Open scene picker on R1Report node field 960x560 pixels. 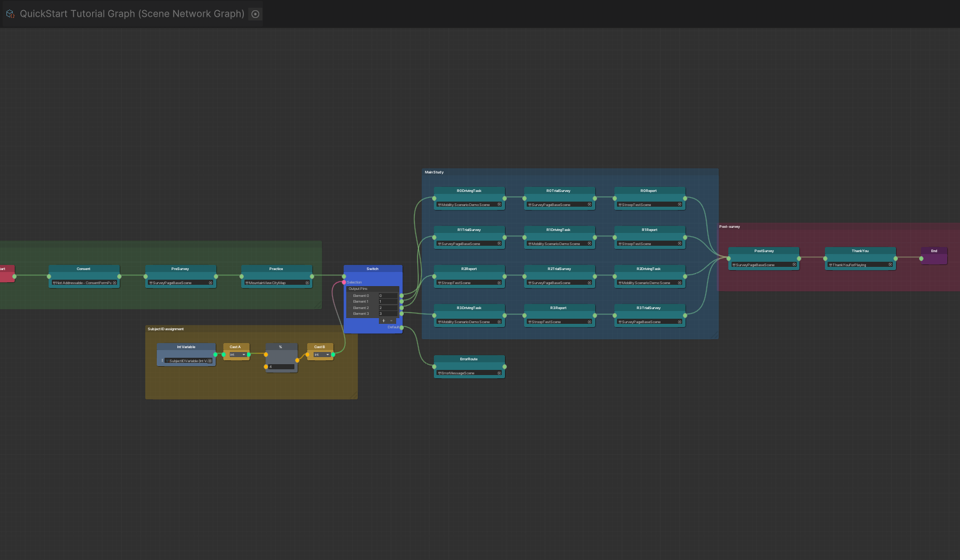(x=680, y=244)
